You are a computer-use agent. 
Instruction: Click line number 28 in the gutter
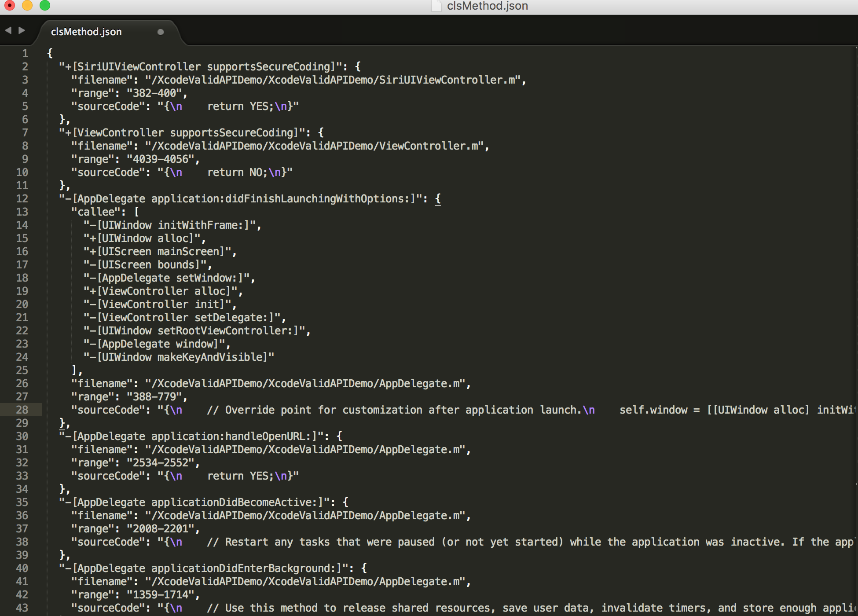coord(22,410)
